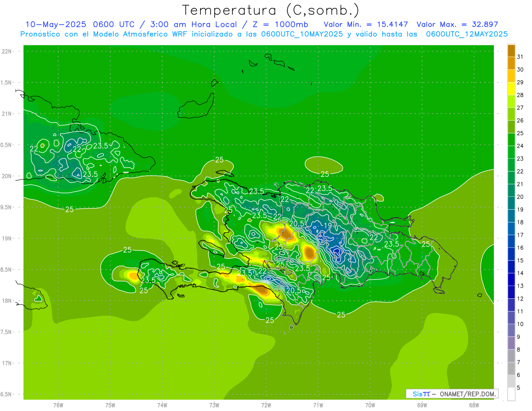Pick the dark brown swatch above 31
Image resolution: width=532 pixels, height=411 pixels.
click(511, 51)
